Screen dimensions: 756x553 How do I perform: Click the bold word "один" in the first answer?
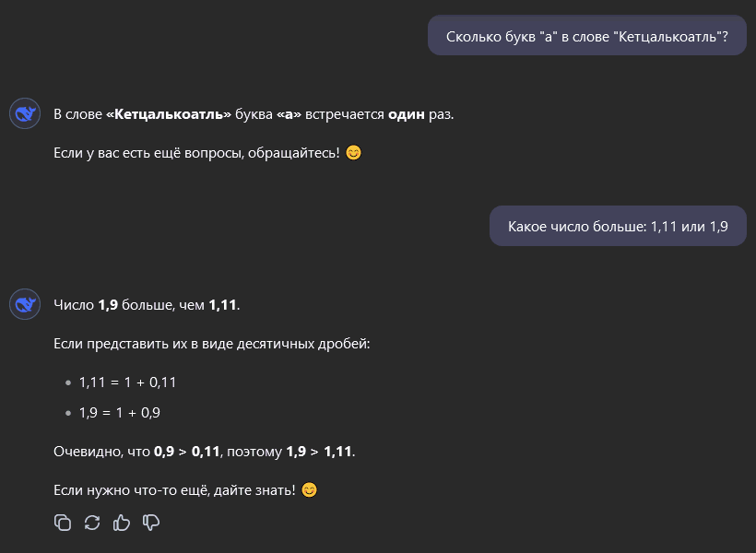point(406,115)
